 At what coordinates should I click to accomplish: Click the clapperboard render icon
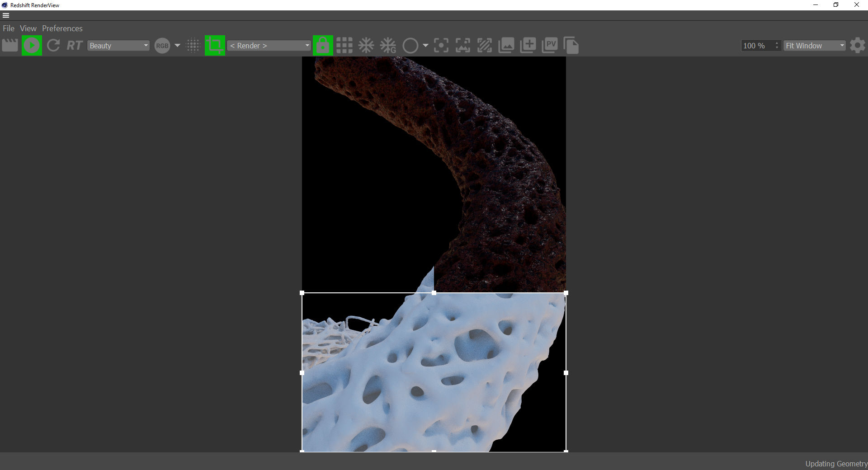click(10, 46)
